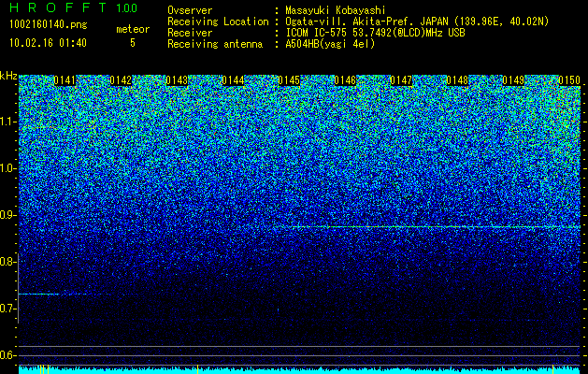
Task: Click the Receiving antenna field label
Action: (215, 44)
